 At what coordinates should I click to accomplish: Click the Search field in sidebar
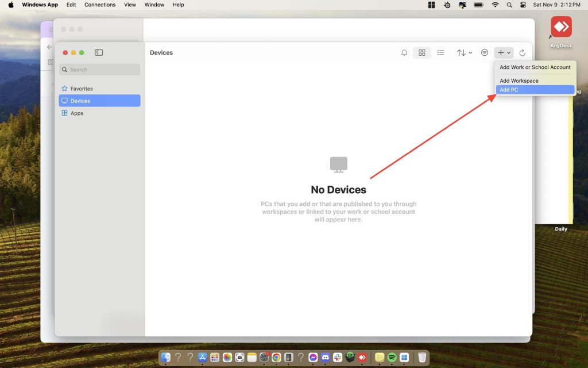(99, 70)
